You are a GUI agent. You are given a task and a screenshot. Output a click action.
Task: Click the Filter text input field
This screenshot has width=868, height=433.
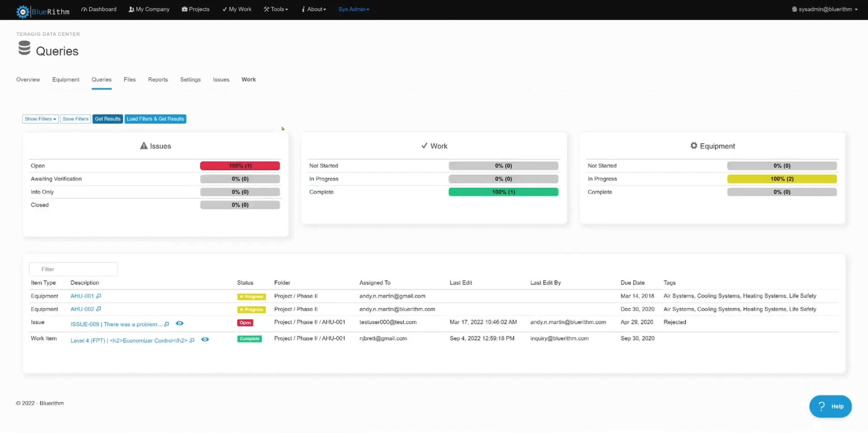click(73, 269)
